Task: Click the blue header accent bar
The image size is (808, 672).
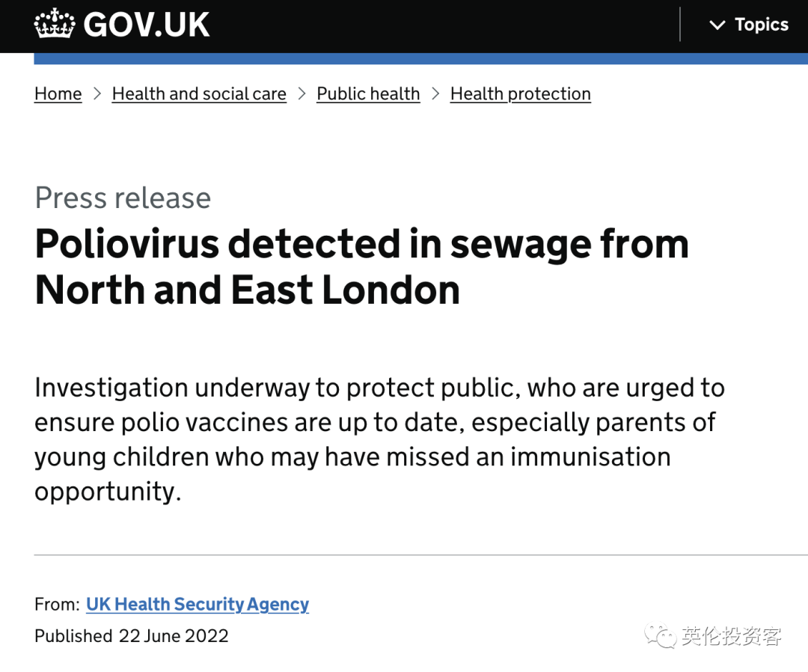Action: tap(421, 58)
